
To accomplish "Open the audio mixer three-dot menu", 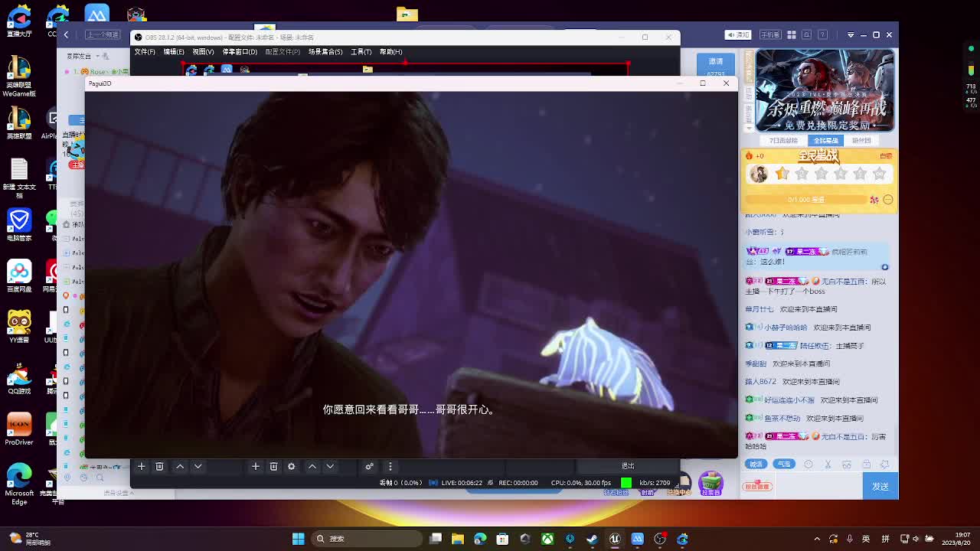I will (390, 466).
